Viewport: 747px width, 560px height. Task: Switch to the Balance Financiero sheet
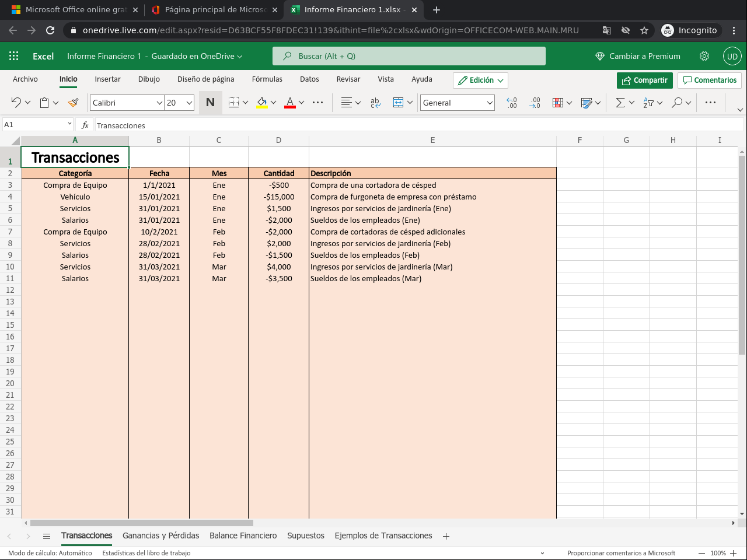point(243,535)
